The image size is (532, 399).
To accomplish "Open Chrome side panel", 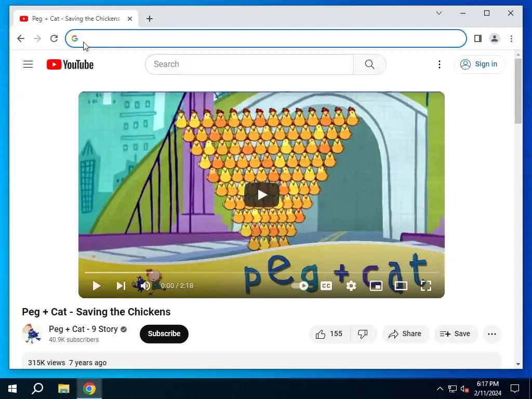I will point(478,38).
